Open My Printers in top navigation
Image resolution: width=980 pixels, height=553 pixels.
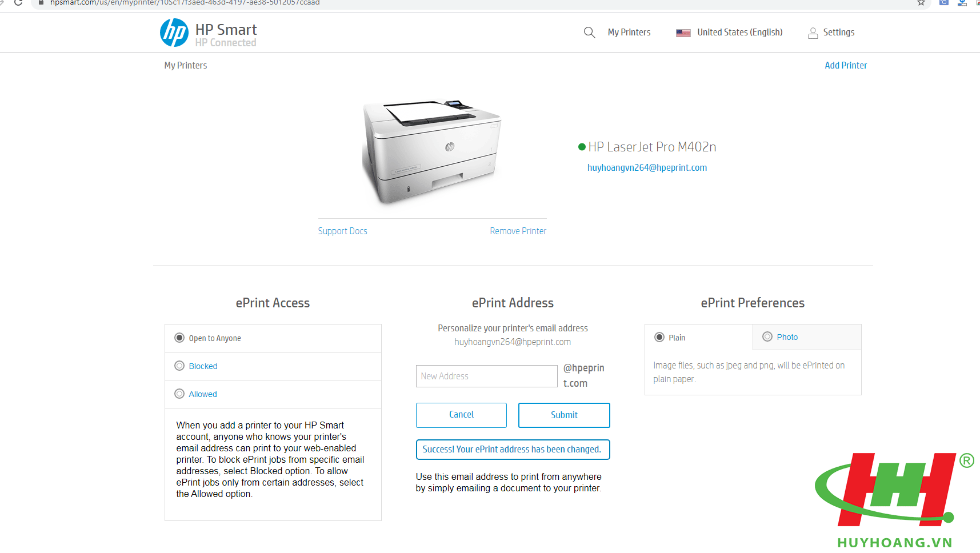pyautogui.click(x=629, y=33)
